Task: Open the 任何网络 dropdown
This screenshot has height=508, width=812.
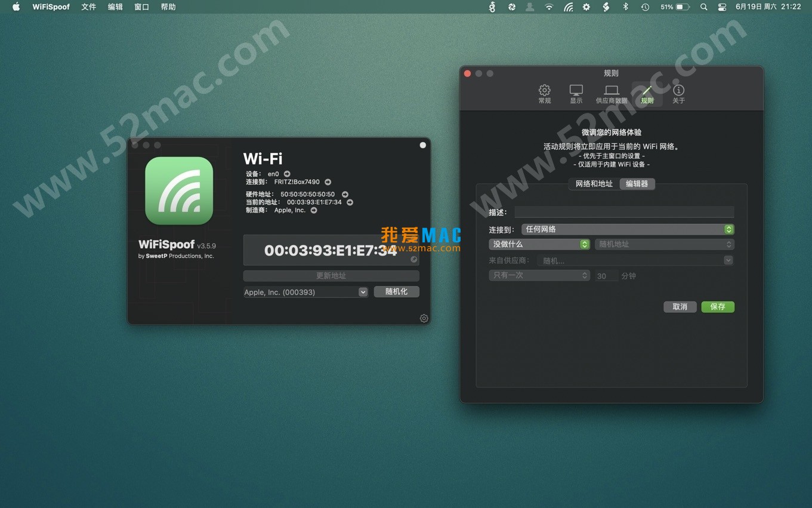Action: pyautogui.click(x=728, y=229)
